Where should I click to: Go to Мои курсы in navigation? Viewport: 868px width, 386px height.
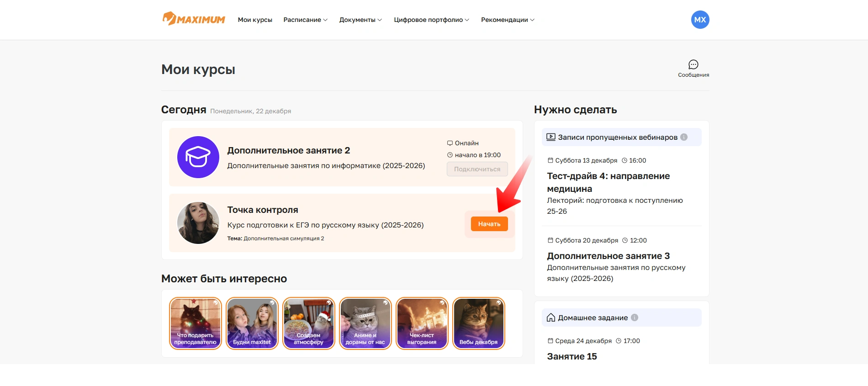click(x=255, y=20)
